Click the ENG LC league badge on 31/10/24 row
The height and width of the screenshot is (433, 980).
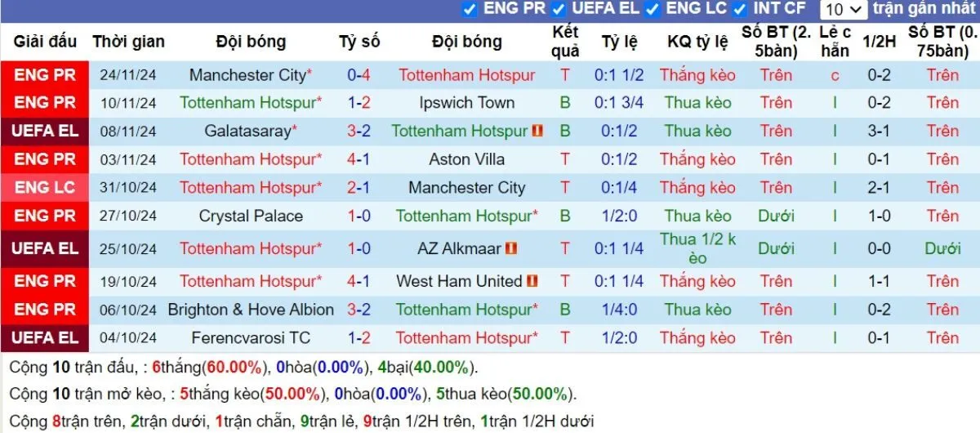tap(45, 187)
